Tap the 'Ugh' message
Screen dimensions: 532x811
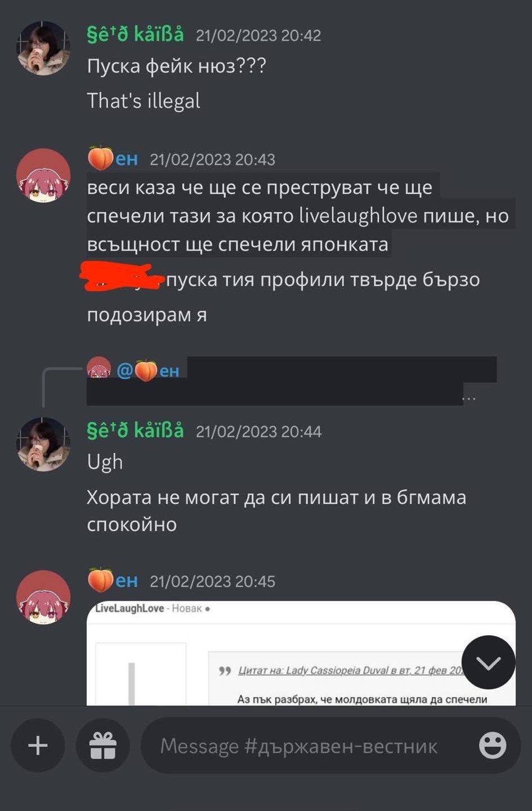pyautogui.click(x=105, y=462)
